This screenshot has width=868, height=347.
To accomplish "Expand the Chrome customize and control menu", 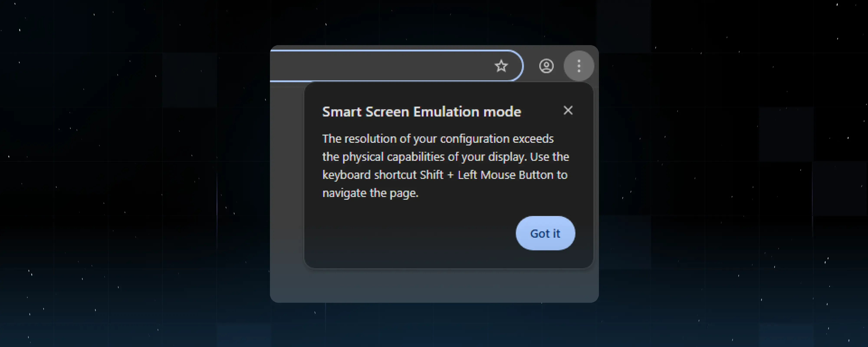I will pos(579,66).
